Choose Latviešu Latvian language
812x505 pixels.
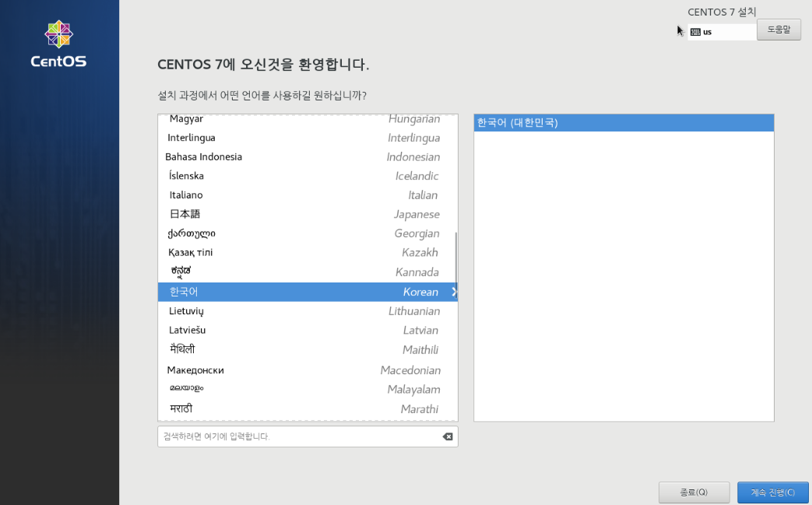[x=308, y=330]
